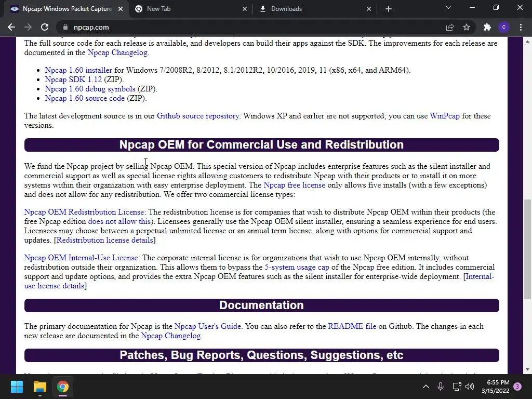Open the Npcap User's Guide

point(208,326)
